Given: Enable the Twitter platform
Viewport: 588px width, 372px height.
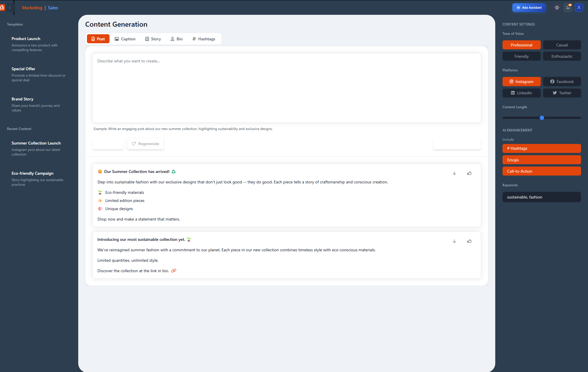Looking at the screenshot, I should [562, 93].
